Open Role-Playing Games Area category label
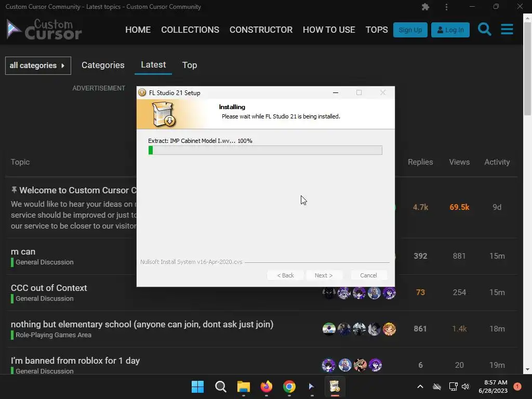 coord(54,335)
